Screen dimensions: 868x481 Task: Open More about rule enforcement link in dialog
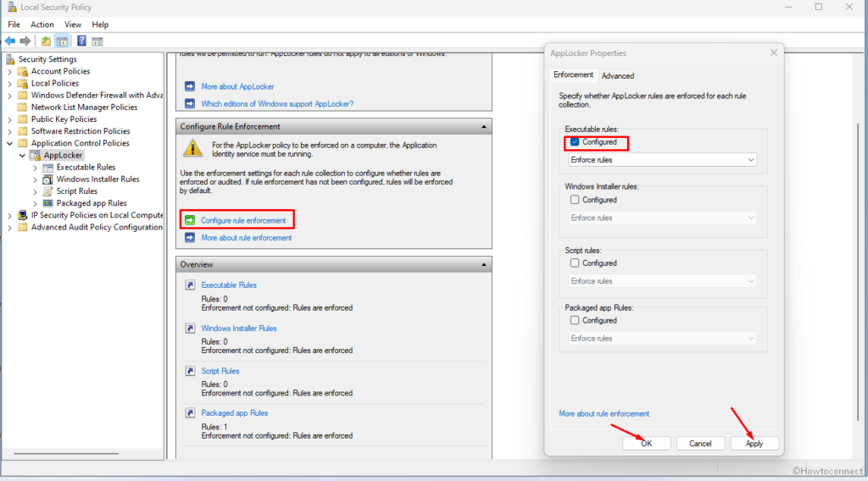(x=604, y=413)
